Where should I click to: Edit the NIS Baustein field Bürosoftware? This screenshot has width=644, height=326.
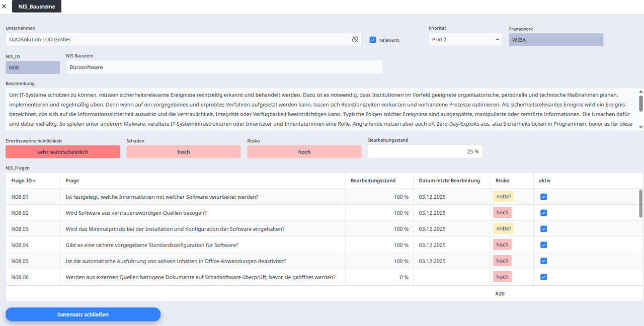(224, 67)
